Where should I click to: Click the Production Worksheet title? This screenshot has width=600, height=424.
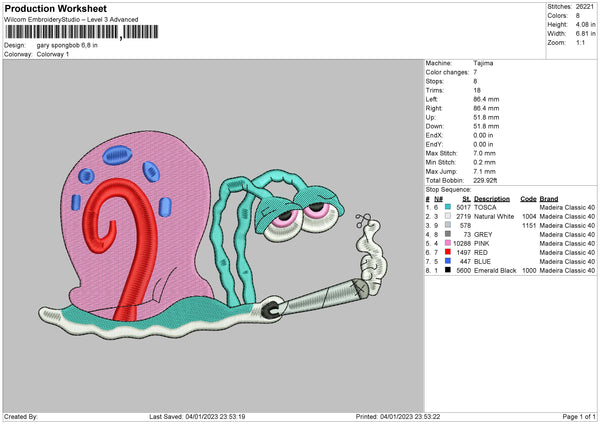[x=55, y=8]
